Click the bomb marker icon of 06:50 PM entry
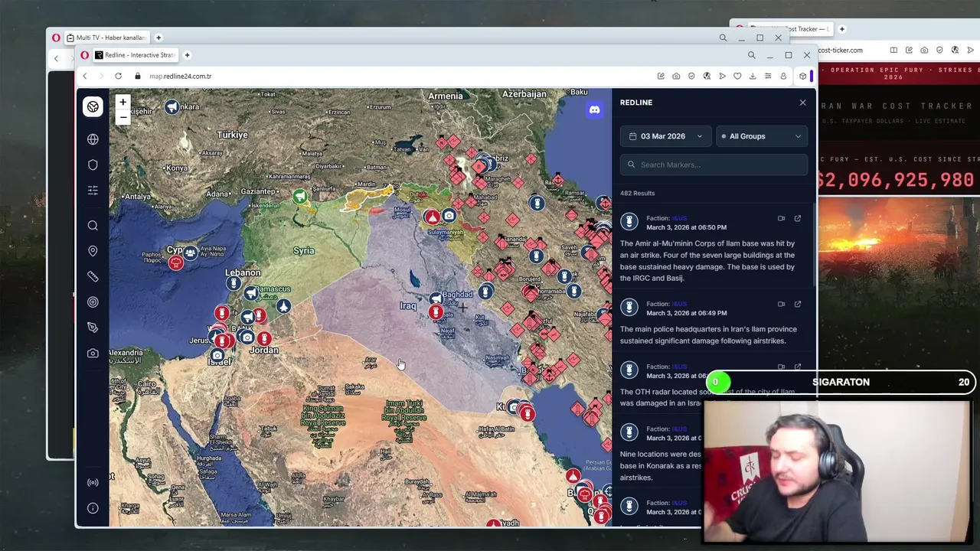980x551 pixels. [629, 222]
